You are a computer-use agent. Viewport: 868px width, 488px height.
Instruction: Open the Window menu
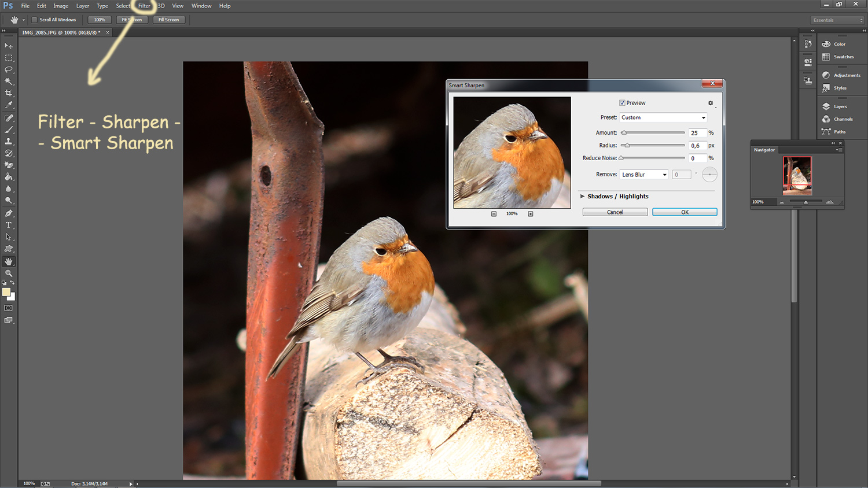201,6
